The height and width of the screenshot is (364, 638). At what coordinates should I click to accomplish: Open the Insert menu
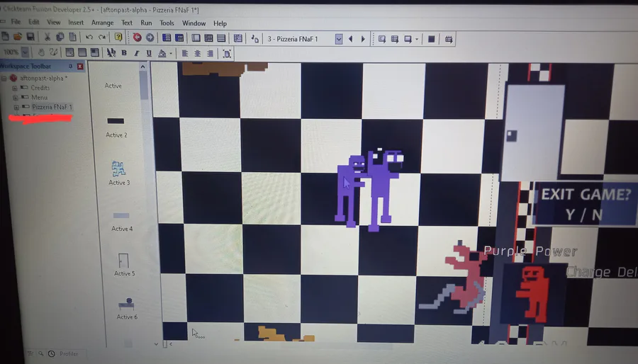coord(76,23)
